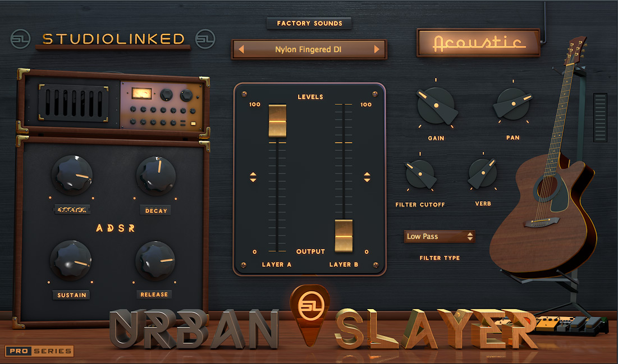Click the Gain knob
The width and height of the screenshot is (618, 364).
pos(436,105)
